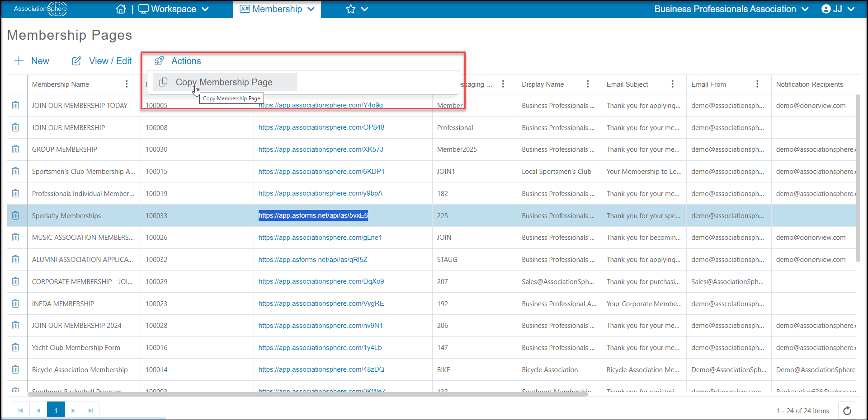Viewport: 868px width, 420px height.
Task: Select page 1 in the pager
Action: [x=56, y=411]
